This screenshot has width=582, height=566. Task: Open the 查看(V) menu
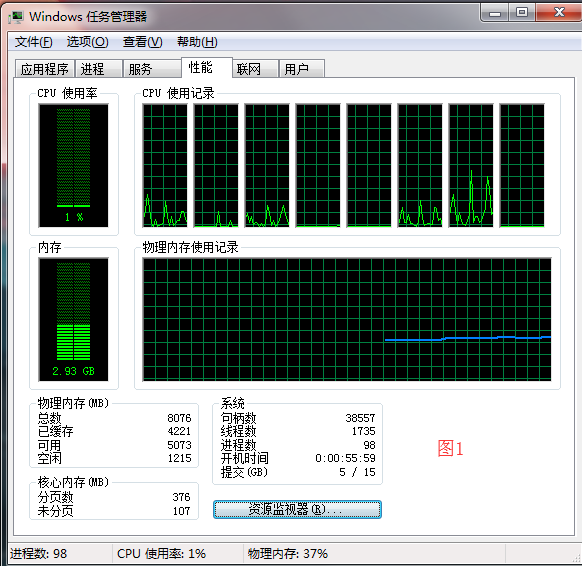coord(143,42)
